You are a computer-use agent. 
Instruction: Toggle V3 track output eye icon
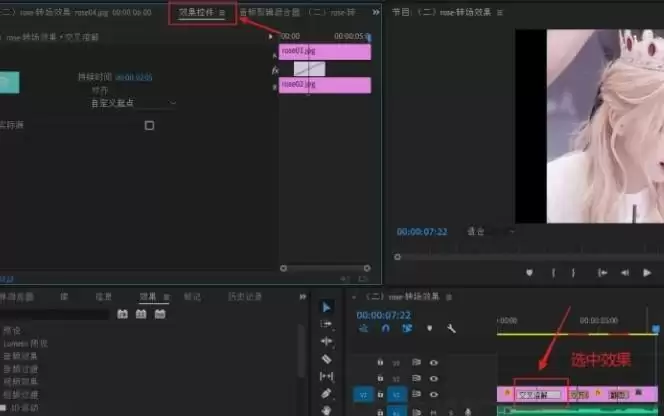pos(434,362)
